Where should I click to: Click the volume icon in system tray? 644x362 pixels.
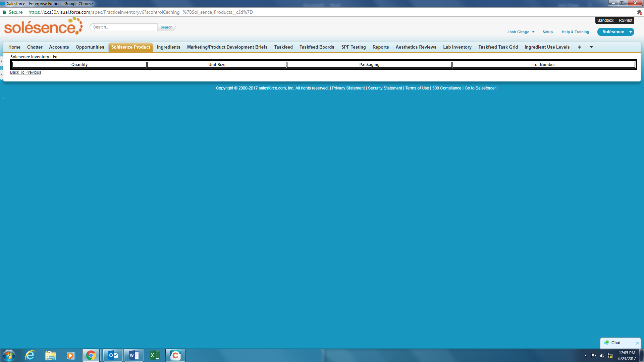(601, 356)
